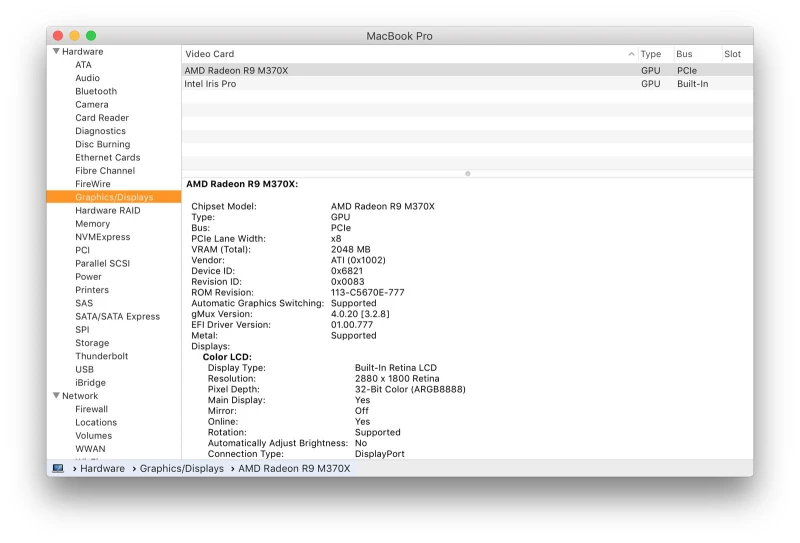Select Graphics/Displays sidebar item
800x543 pixels.
coord(114,197)
